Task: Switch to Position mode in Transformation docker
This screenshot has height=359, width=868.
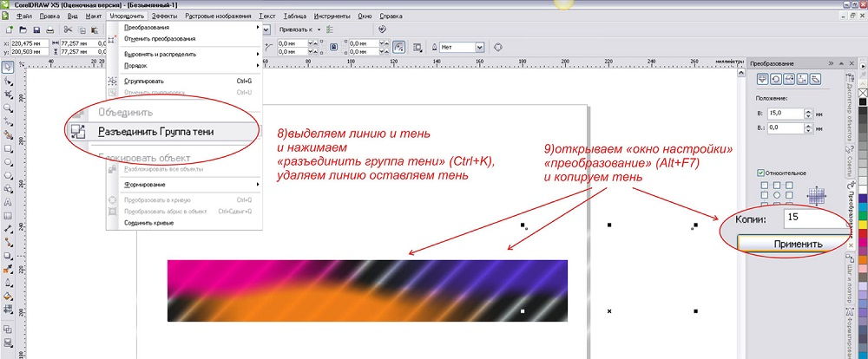Action: tap(762, 79)
